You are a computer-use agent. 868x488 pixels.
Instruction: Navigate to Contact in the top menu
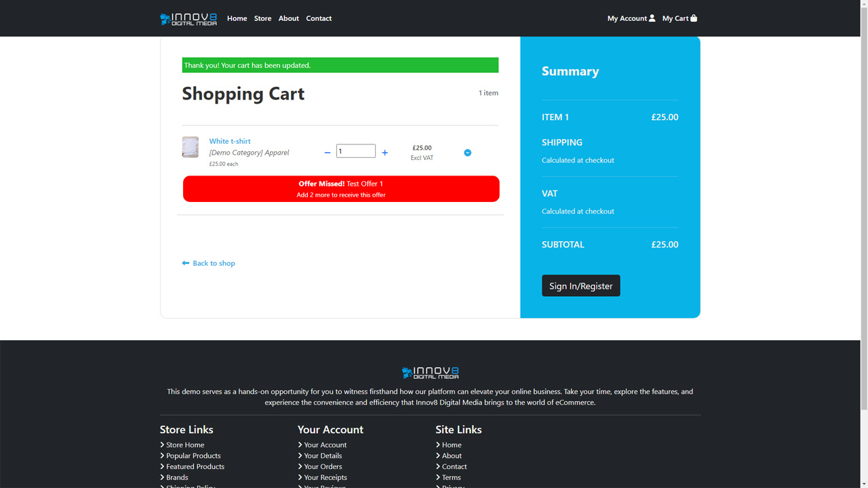pos(319,18)
